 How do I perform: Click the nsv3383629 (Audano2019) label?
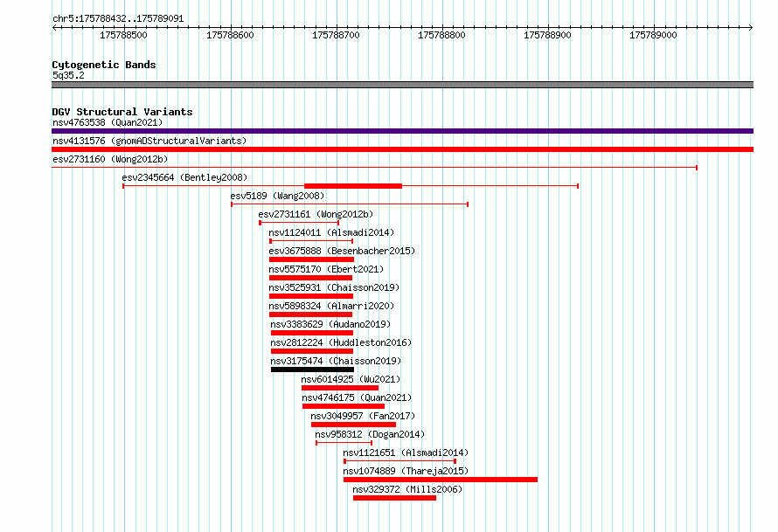click(330, 324)
